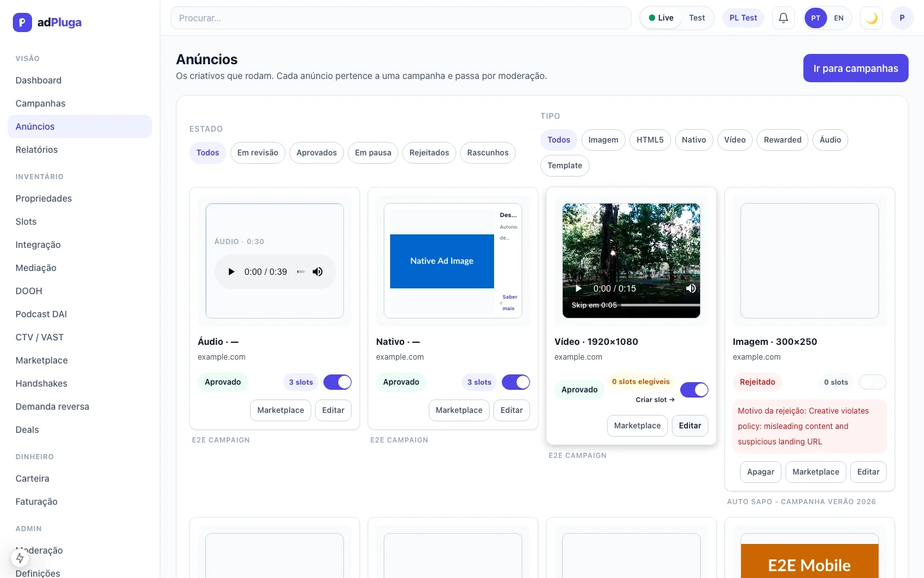Filter state by Em pausa

[373, 153]
